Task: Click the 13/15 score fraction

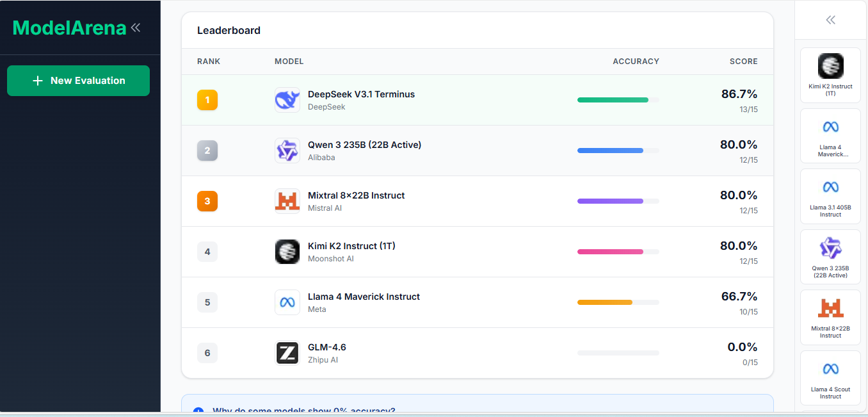Action: tap(748, 110)
